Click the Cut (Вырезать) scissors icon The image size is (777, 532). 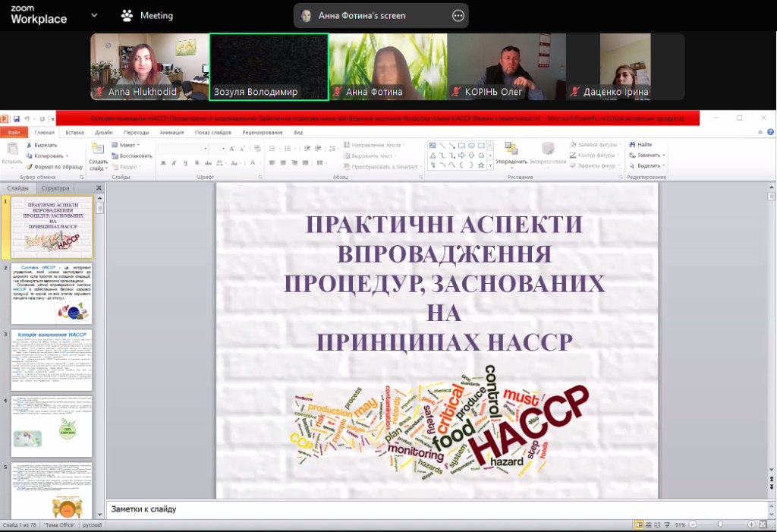coord(29,144)
